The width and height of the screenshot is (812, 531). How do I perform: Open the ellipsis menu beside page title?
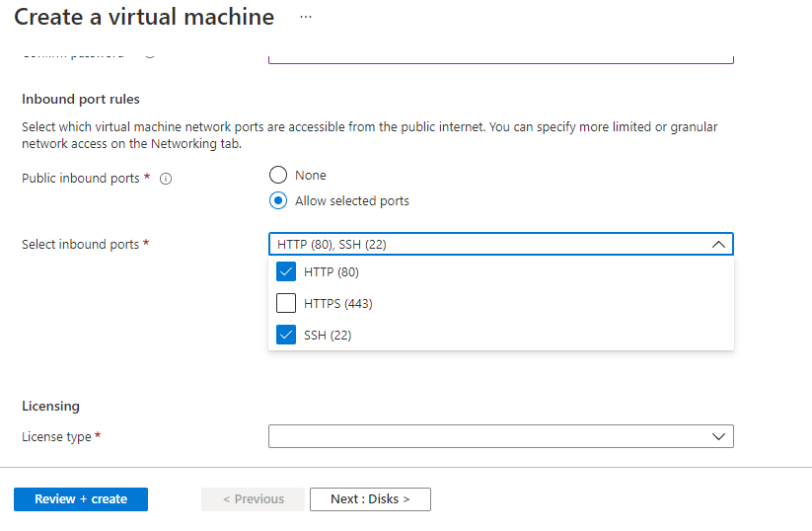(x=306, y=17)
